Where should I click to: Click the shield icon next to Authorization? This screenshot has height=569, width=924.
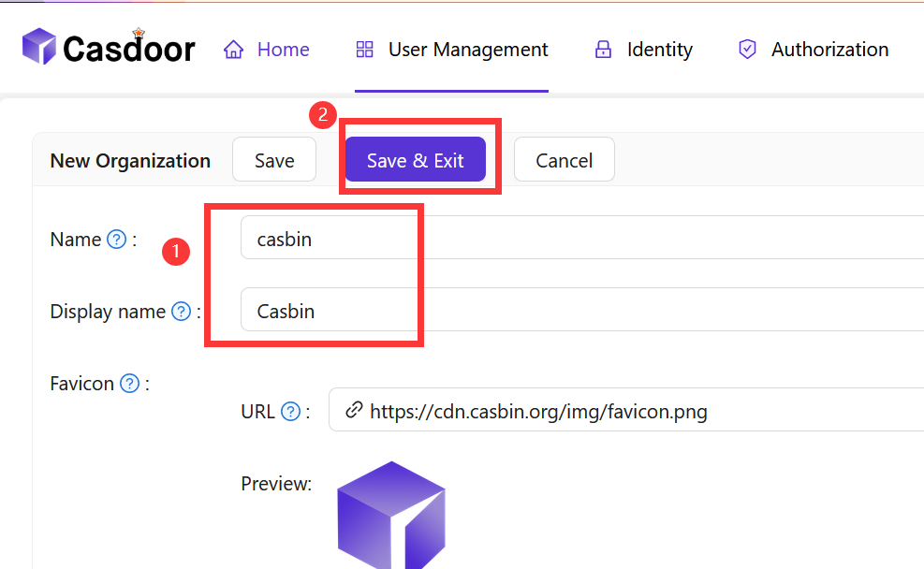pyautogui.click(x=746, y=49)
